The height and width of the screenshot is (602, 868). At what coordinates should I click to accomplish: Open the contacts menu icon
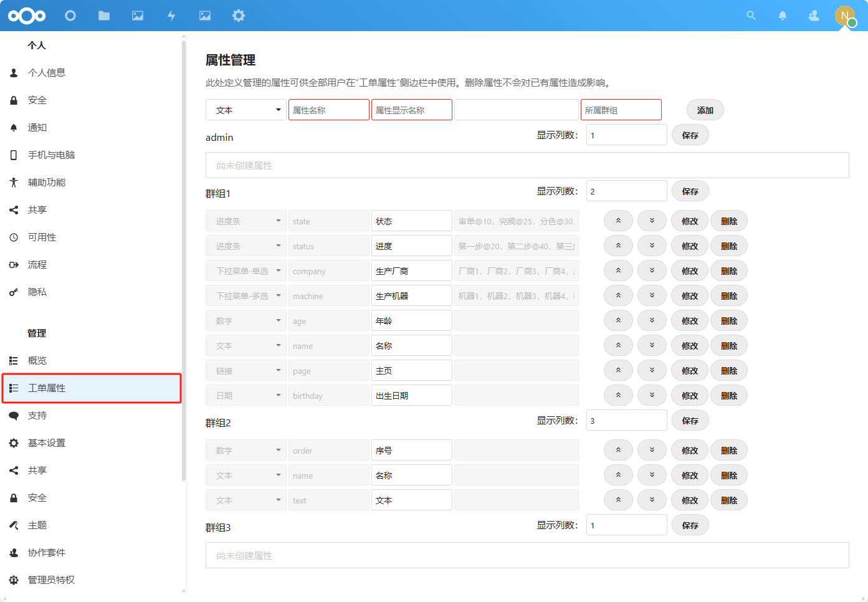(x=814, y=16)
